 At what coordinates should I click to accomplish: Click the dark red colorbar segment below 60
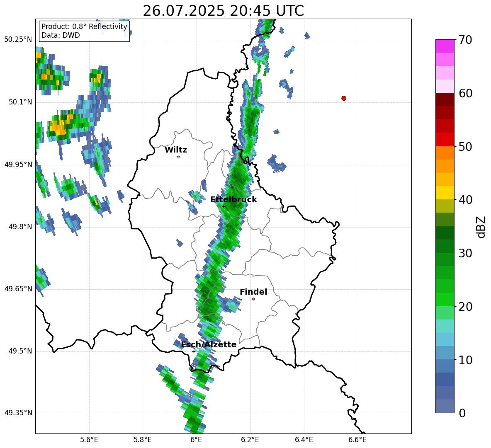coord(445,99)
